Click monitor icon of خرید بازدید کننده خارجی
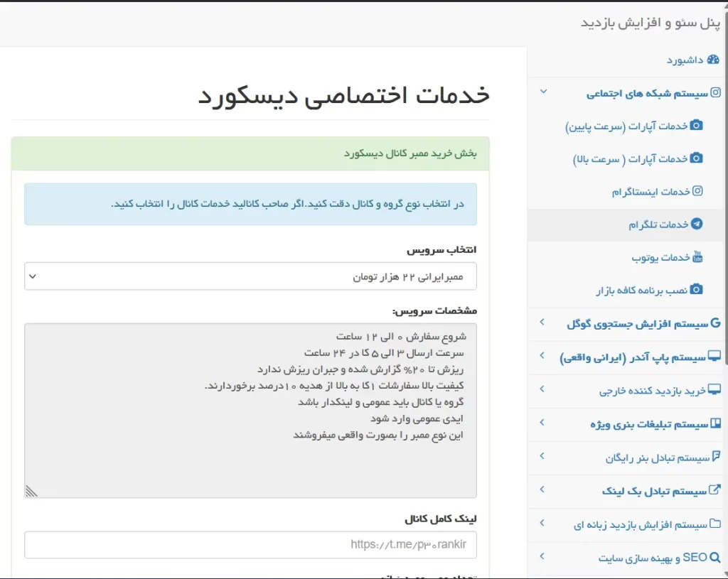728x579 pixels. (714, 389)
